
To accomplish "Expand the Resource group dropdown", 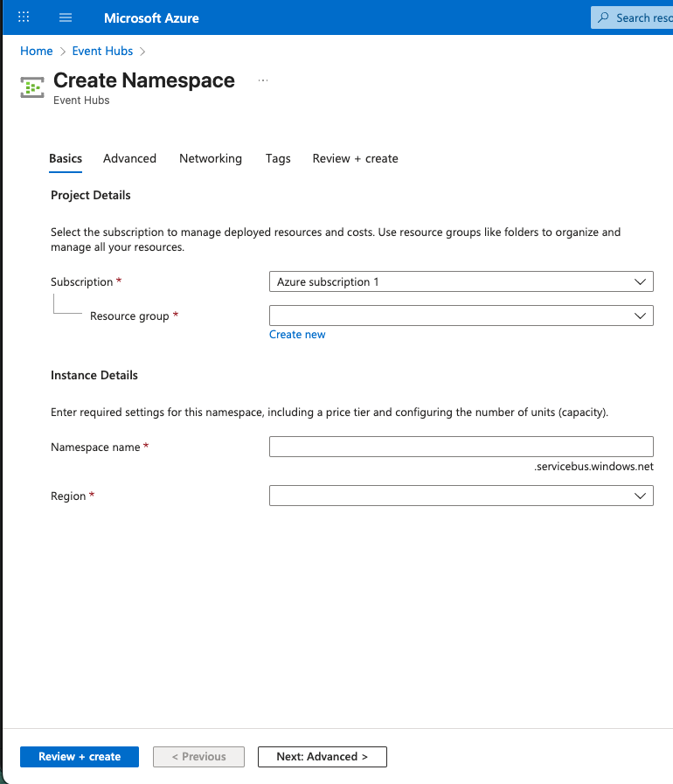I will tap(461, 316).
